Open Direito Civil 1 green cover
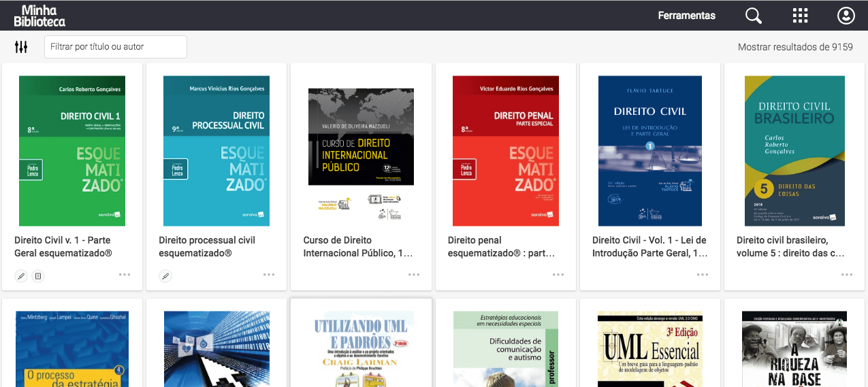The height and width of the screenshot is (387, 868). 72,151
